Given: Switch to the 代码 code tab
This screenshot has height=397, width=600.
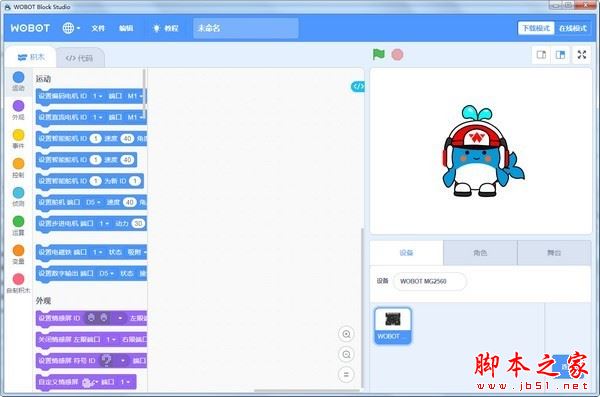Looking at the screenshot, I should [79, 58].
